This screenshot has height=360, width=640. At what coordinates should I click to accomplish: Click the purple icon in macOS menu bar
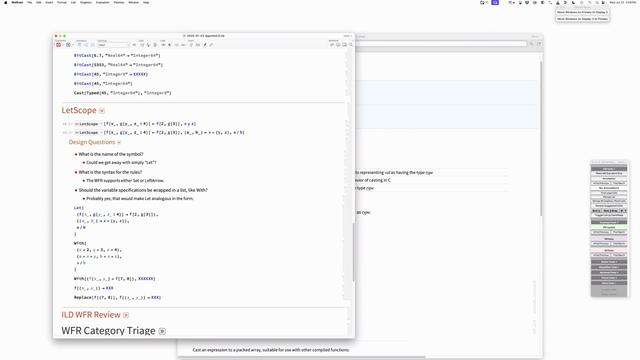pos(495,2)
